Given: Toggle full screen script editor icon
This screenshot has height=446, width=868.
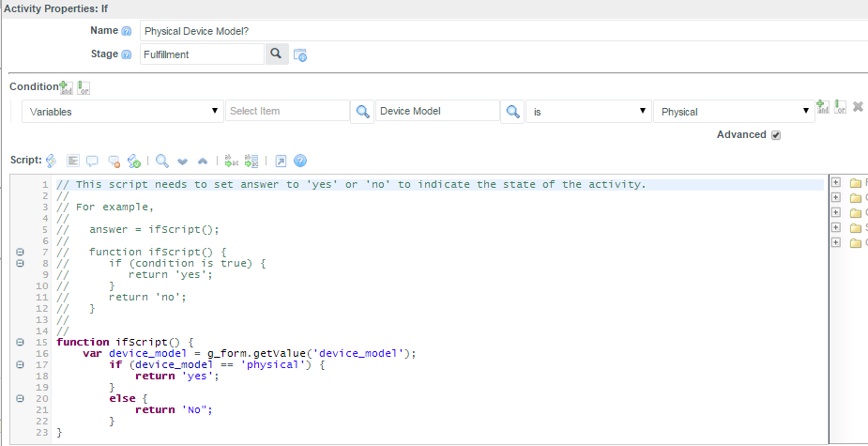Looking at the screenshot, I should (280, 161).
